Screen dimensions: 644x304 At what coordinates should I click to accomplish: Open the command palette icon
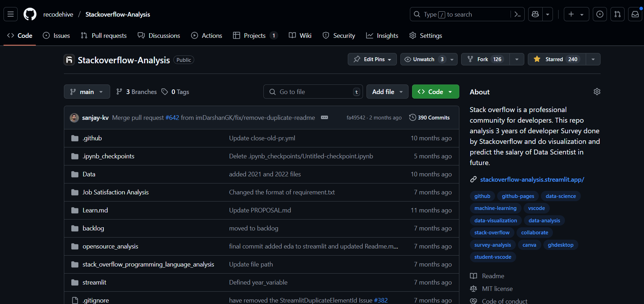(517, 14)
